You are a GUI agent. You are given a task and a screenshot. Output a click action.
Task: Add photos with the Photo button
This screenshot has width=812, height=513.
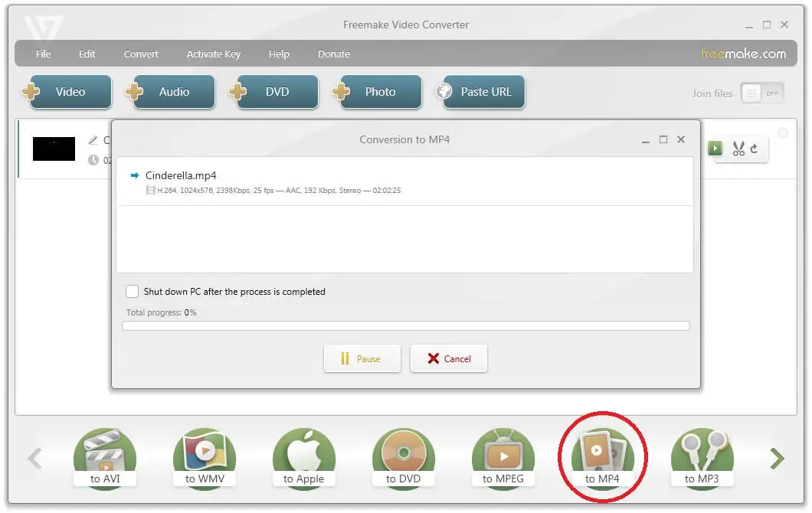[x=378, y=92]
